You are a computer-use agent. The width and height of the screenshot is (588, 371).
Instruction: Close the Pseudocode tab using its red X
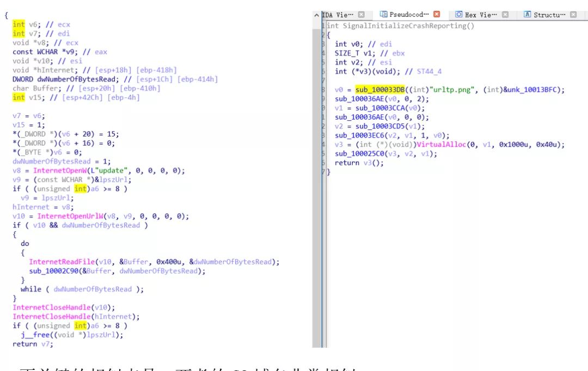point(437,14)
